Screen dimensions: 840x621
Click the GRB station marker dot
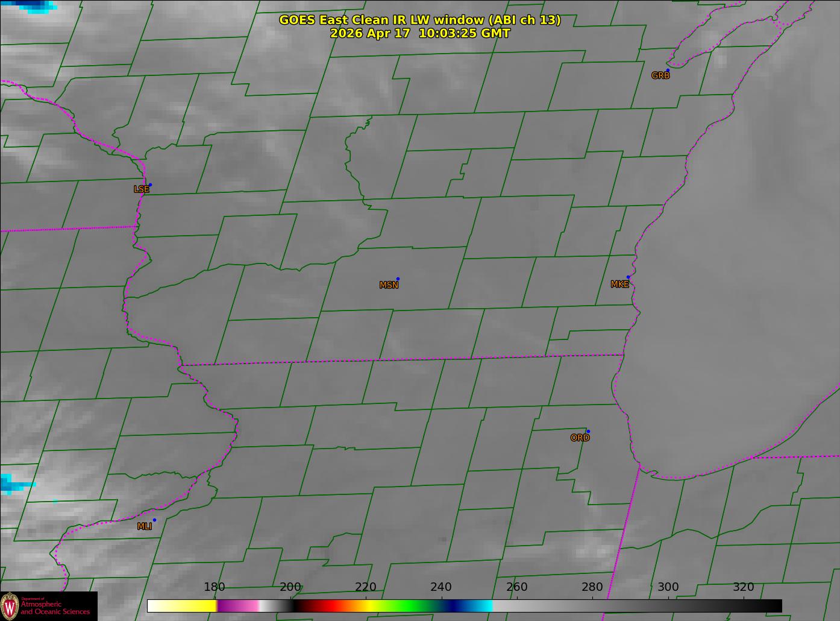668,71
